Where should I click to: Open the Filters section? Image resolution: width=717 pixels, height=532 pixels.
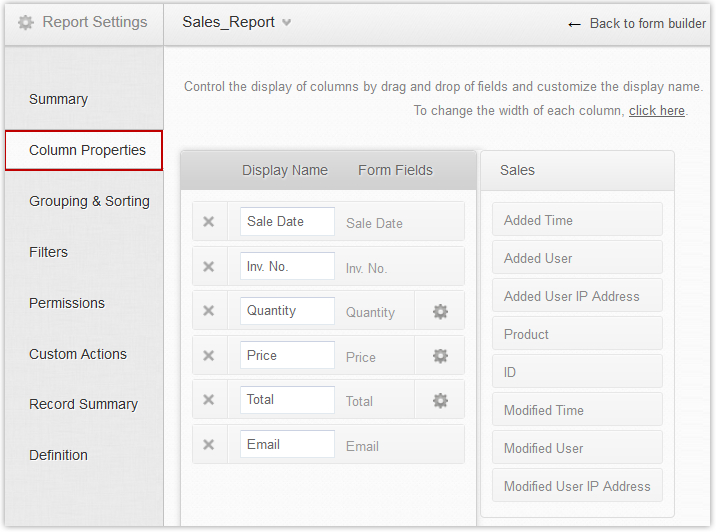pyautogui.click(x=48, y=252)
